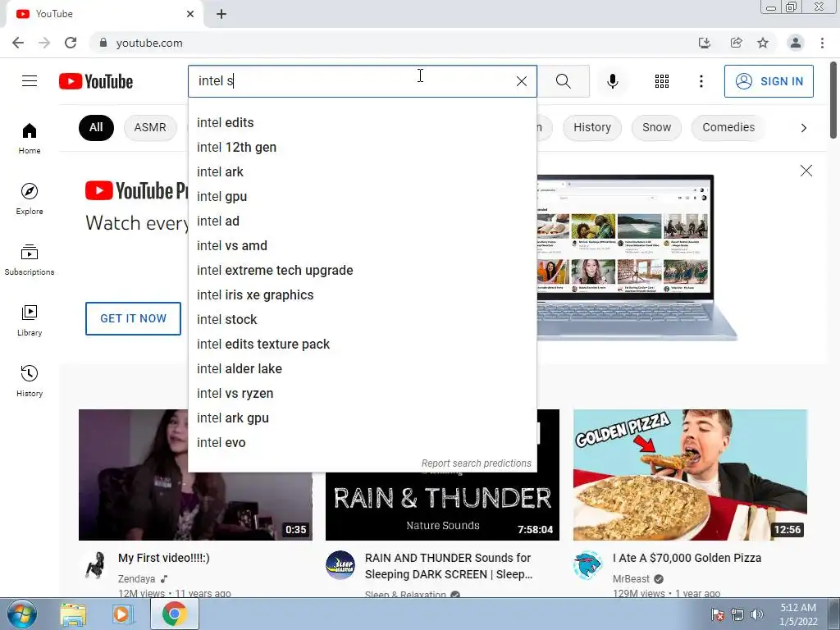Viewport: 840px width, 630px height.
Task: Click the magnifying glass search button
Action: 563,81
